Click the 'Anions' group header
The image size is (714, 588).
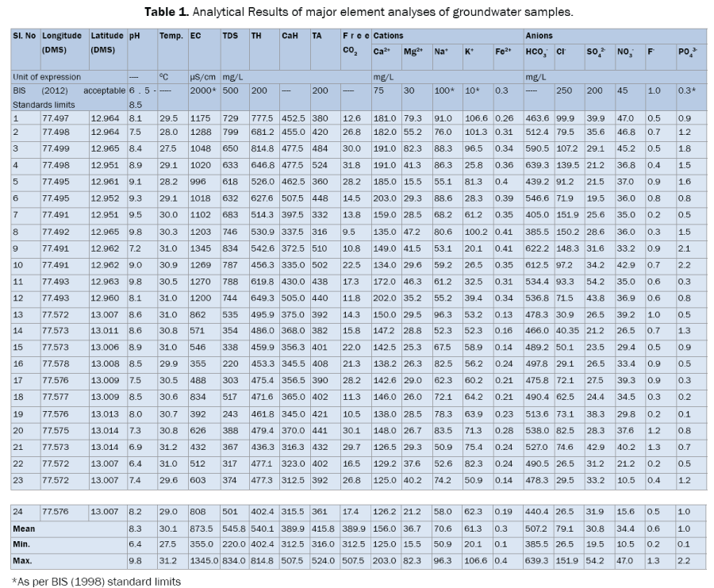(x=539, y=37)
